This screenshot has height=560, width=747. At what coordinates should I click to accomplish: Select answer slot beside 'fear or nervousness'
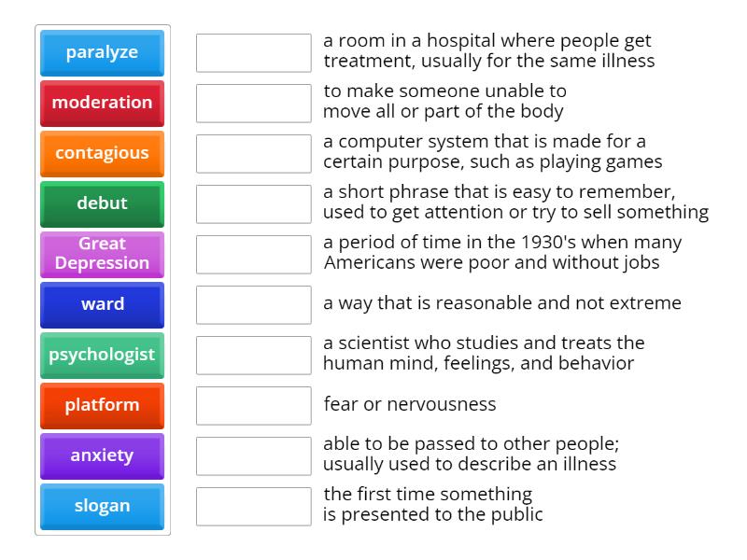click(x=254, y=406)
